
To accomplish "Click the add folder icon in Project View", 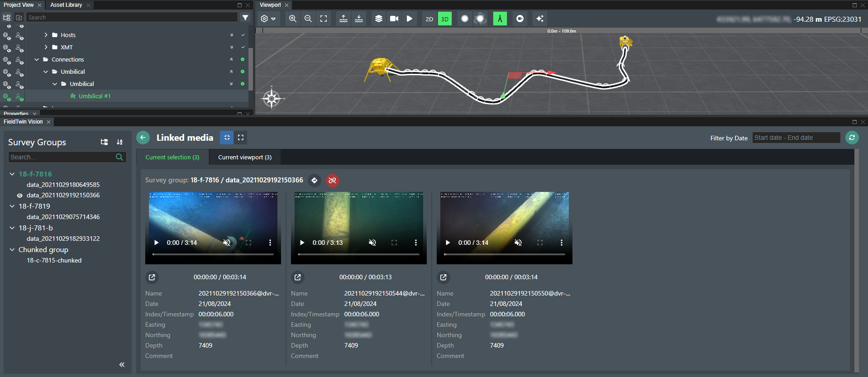I will (x=19, y=18).
